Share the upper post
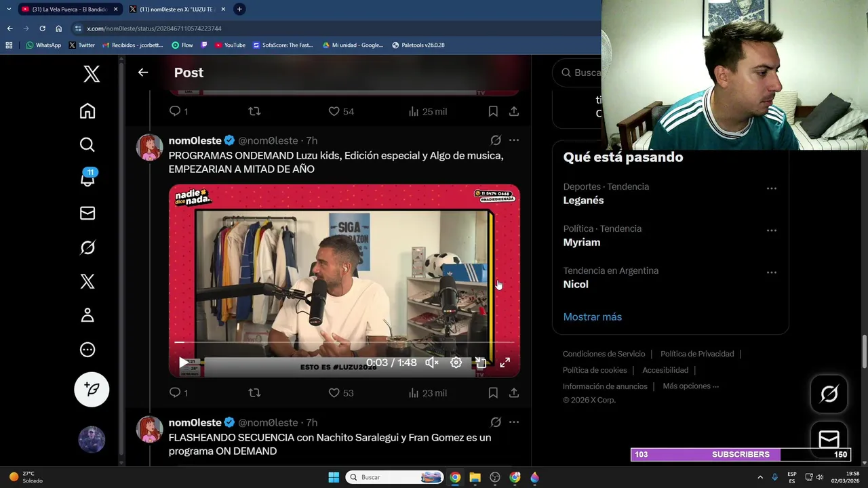This screenshot has width=868, height=488. (514, 111)
